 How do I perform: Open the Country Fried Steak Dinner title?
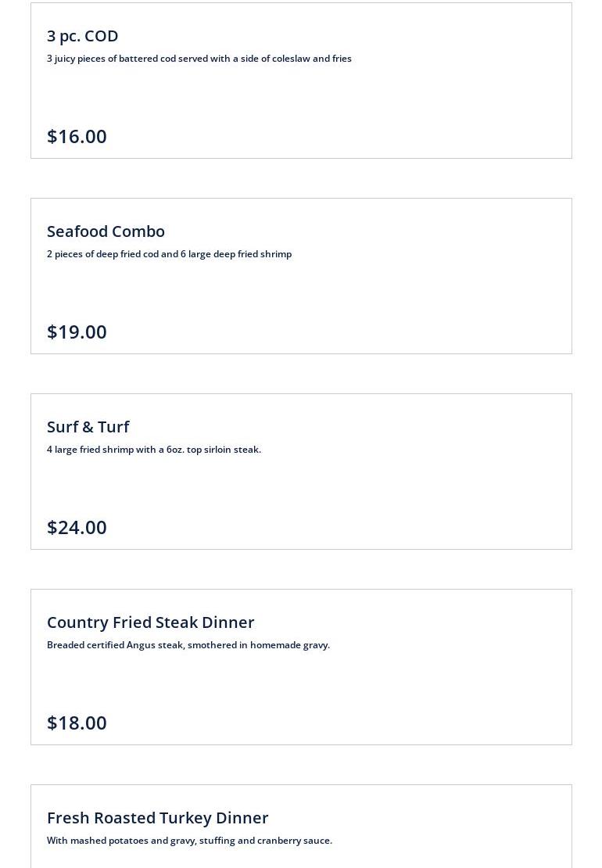[x=150, y=622]
